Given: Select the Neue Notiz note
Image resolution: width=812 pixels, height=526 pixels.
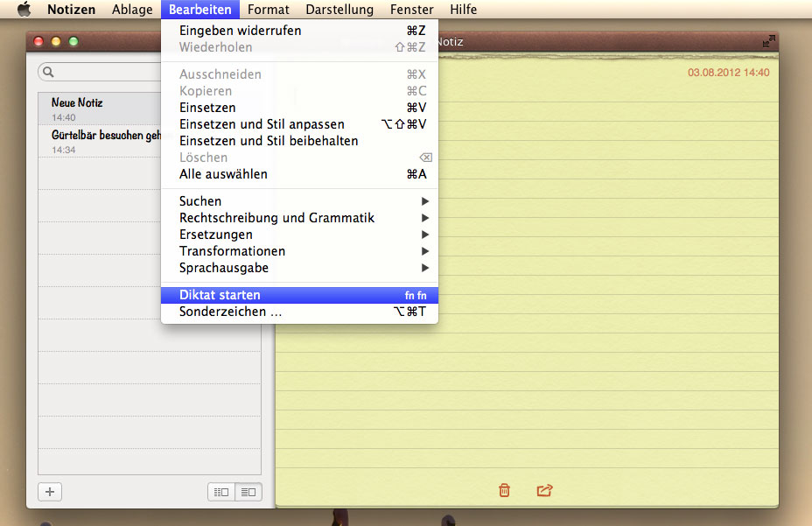Looking at the screenshot, I should (100, 109).
